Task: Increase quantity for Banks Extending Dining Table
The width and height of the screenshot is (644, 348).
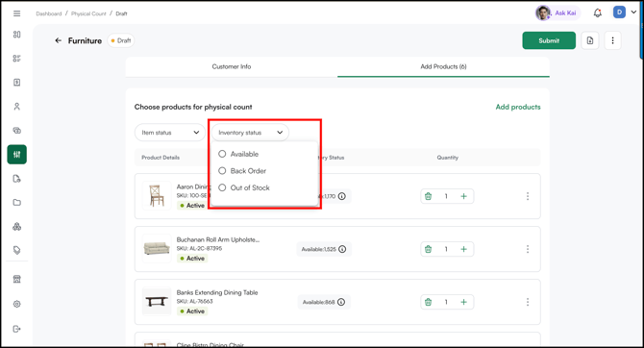Action: (463, 302)
